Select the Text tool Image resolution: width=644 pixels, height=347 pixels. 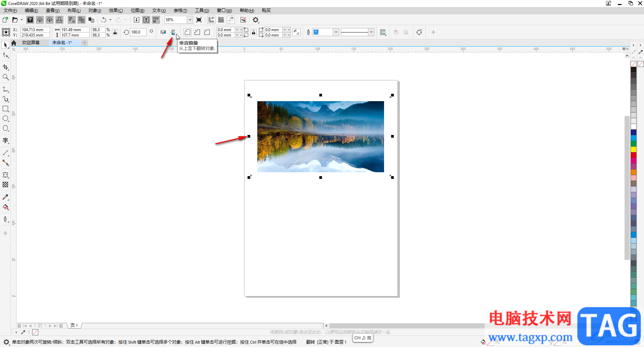click(5, 141)
